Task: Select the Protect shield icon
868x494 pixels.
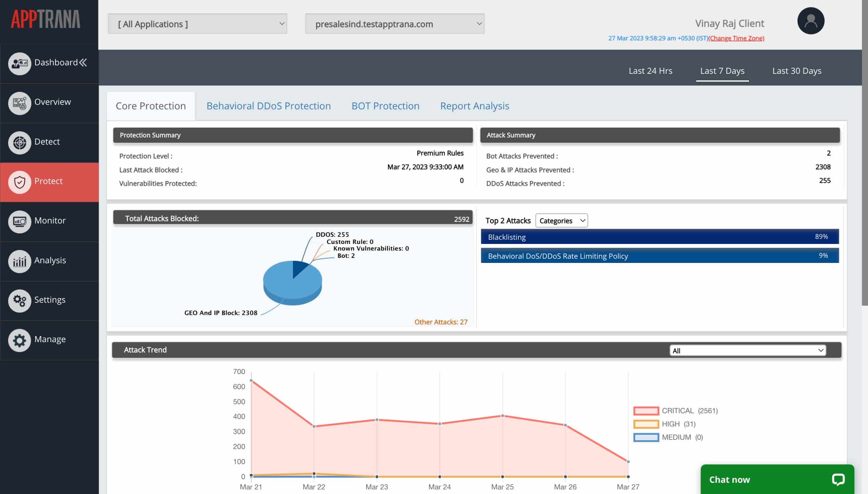Action: pyautogui.click(x=19, y=182)
